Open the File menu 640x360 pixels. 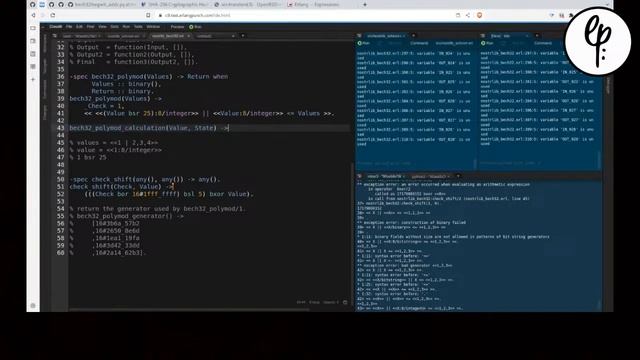[69, 27]
